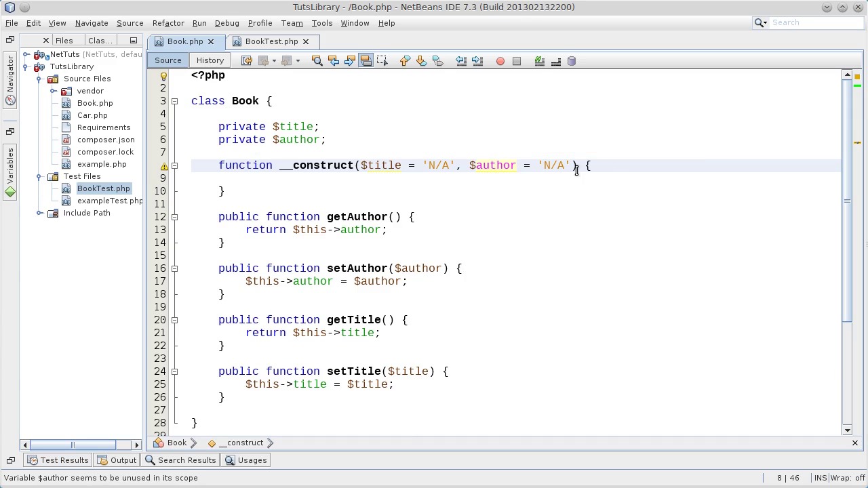
Task: Open Car.php in the project tree
Action: tap(92, 115)
